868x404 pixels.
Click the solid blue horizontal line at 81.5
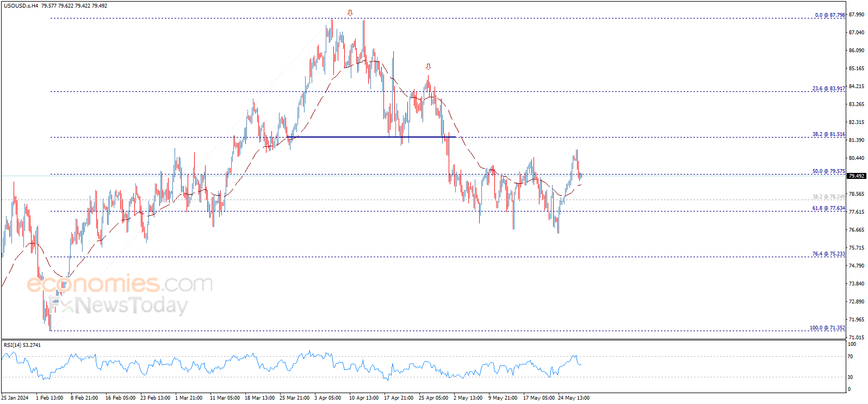(x=371, y=137)
